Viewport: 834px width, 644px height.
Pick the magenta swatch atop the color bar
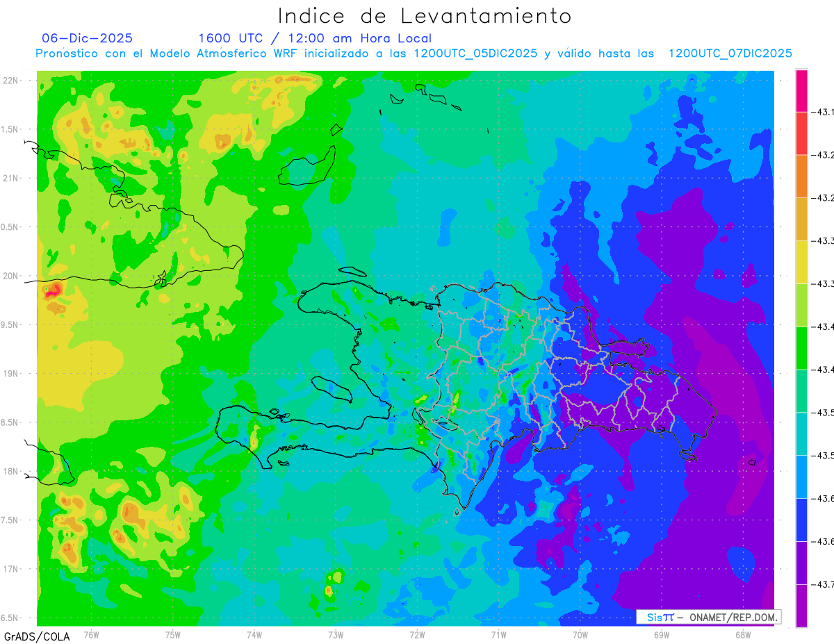point(801,90)
